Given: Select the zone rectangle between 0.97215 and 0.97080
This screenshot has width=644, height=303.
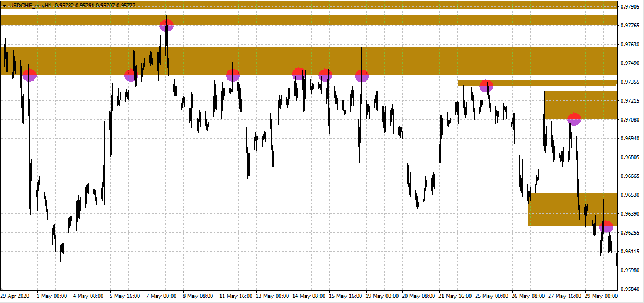Looking at the screenshot, I should [581, 105].
